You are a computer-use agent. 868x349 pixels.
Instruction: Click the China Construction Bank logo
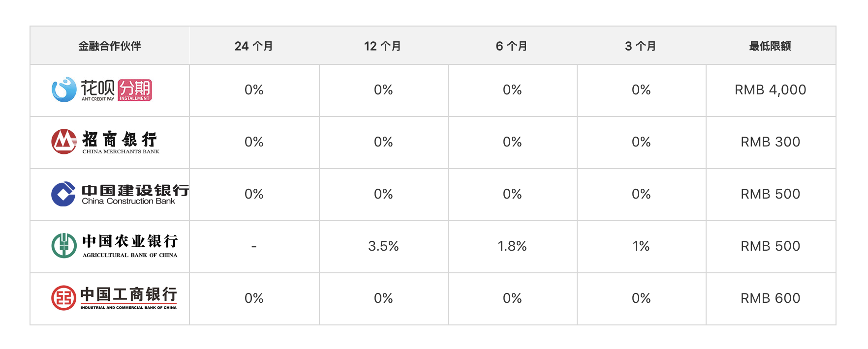(120, 194)
